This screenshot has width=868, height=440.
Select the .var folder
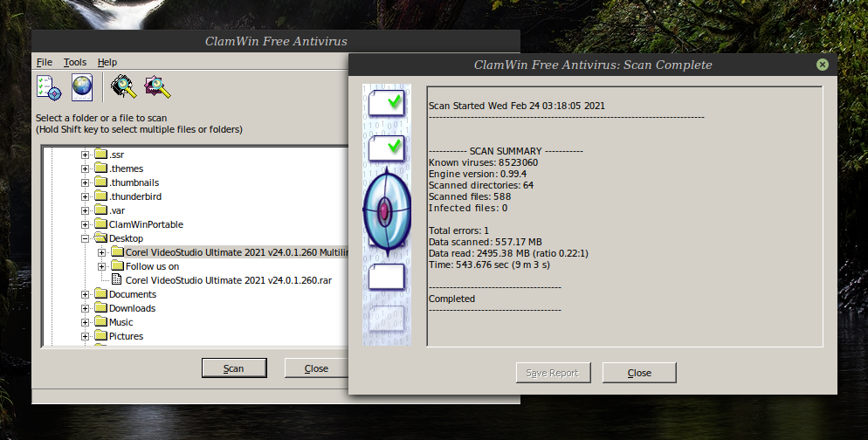117,211
